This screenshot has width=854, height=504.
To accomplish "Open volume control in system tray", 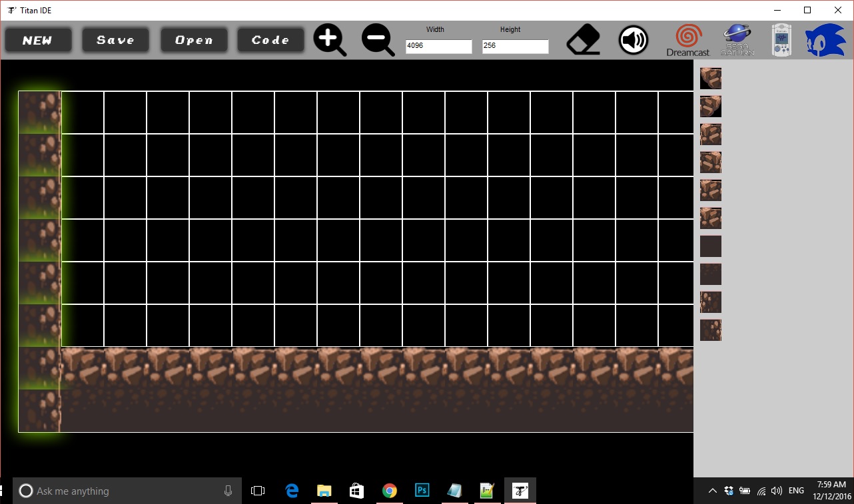I will click(776, 491).
